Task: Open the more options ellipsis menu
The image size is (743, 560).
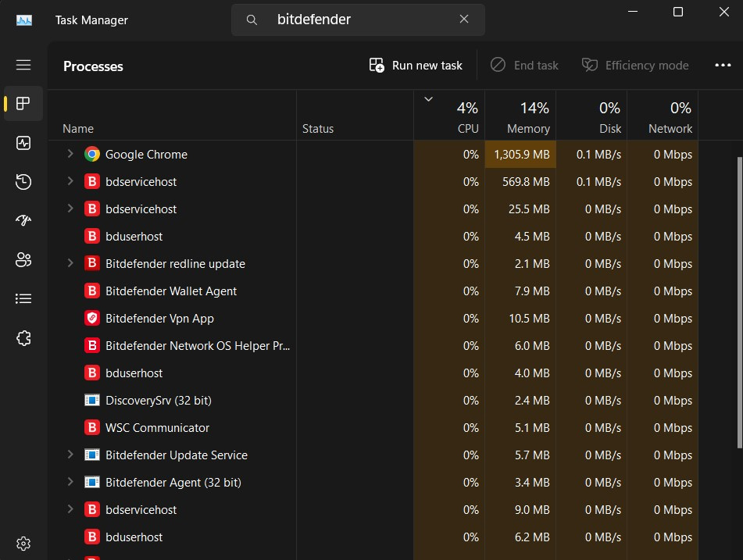Action: click(x=723, y=65)
